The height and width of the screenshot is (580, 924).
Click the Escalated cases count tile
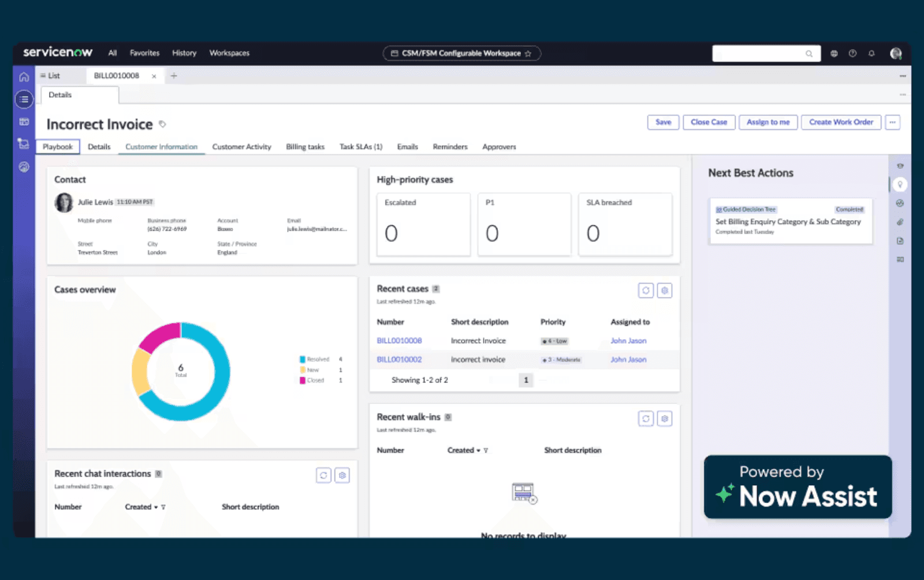click(423, 224)
